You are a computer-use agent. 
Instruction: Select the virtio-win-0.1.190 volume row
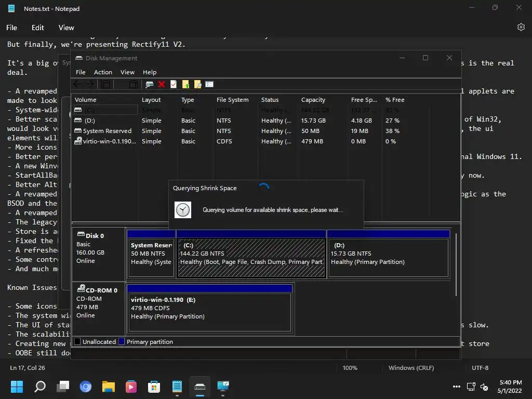click(251, 141)
